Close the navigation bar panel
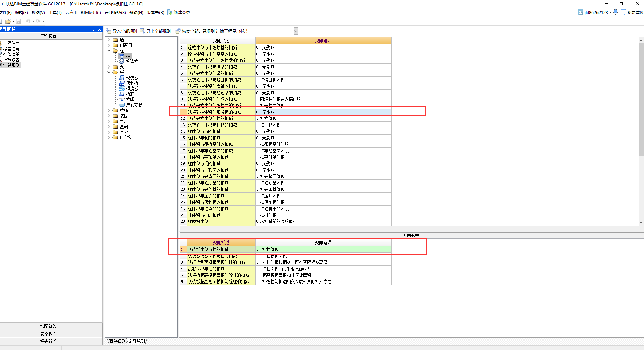 [x=99, y=29]
